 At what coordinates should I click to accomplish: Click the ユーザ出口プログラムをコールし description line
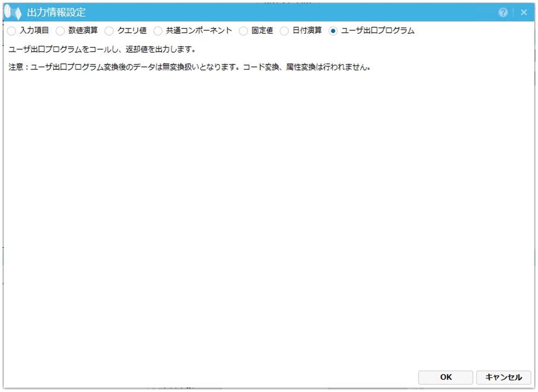102,49
